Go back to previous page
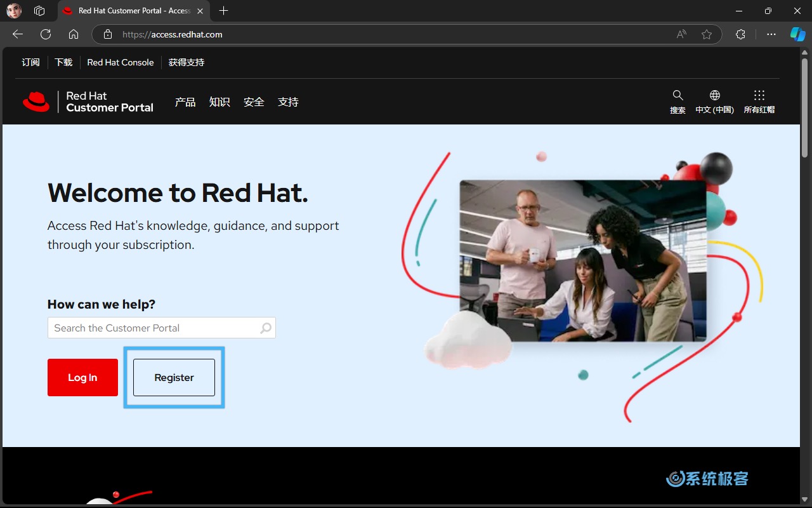This screenshot has width=812, height=508. (18, 34)
